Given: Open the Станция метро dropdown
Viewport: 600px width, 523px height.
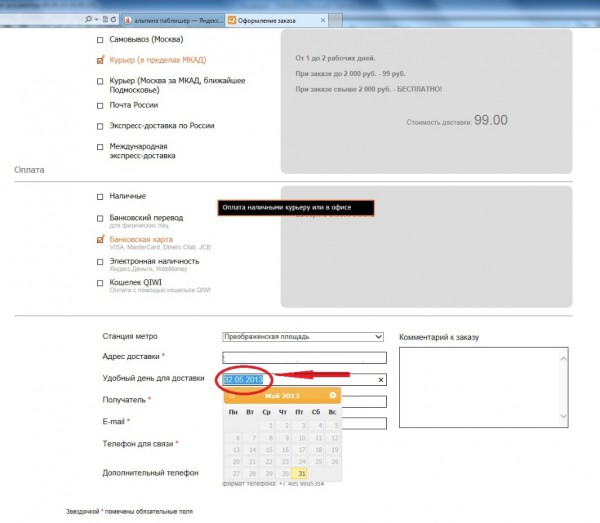Looking at the screenshot, I should 302,337.
